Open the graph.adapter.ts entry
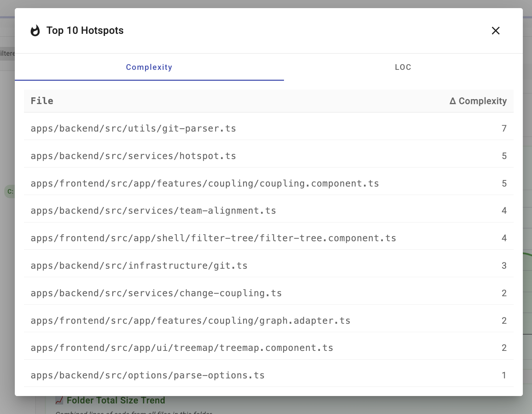532x414 pixels. [191, 321]
